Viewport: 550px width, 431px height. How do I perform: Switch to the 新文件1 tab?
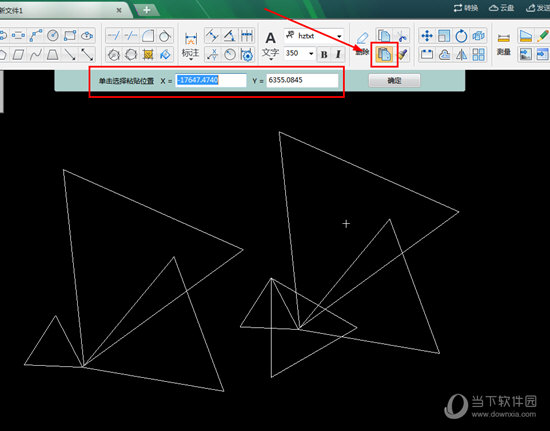60,10
